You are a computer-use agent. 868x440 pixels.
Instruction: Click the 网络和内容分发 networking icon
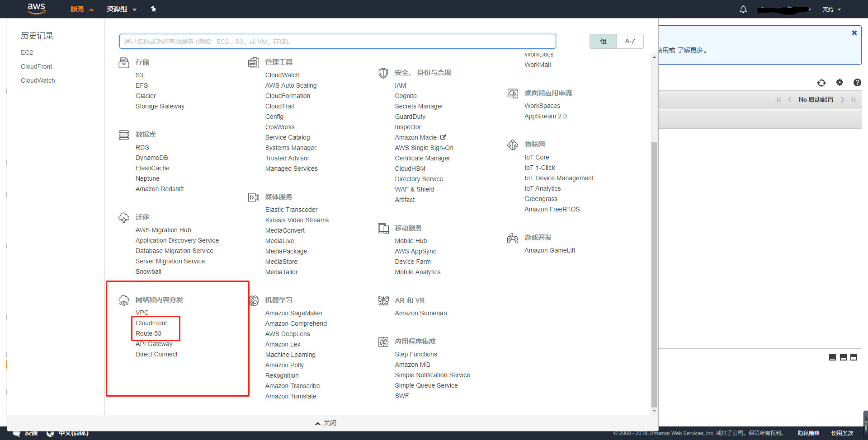coord(124,300)
